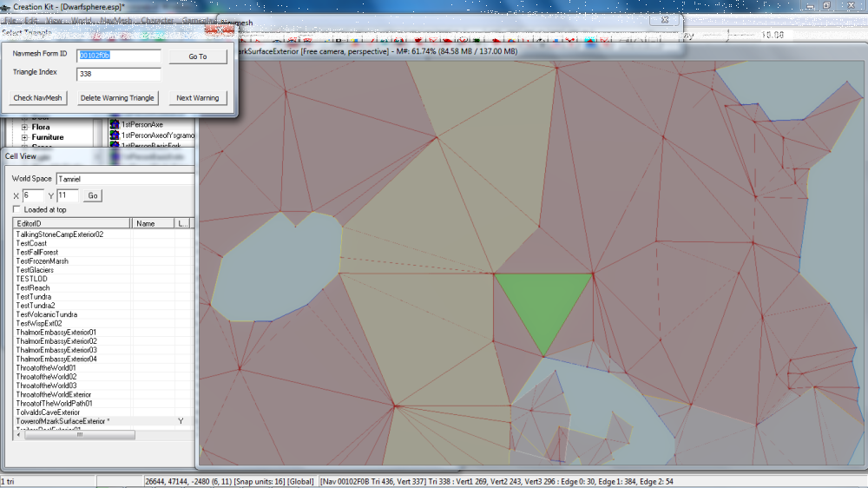Click the Next Warning button
The height and width of the screenshot is (488, 868).
pos(198,98)
